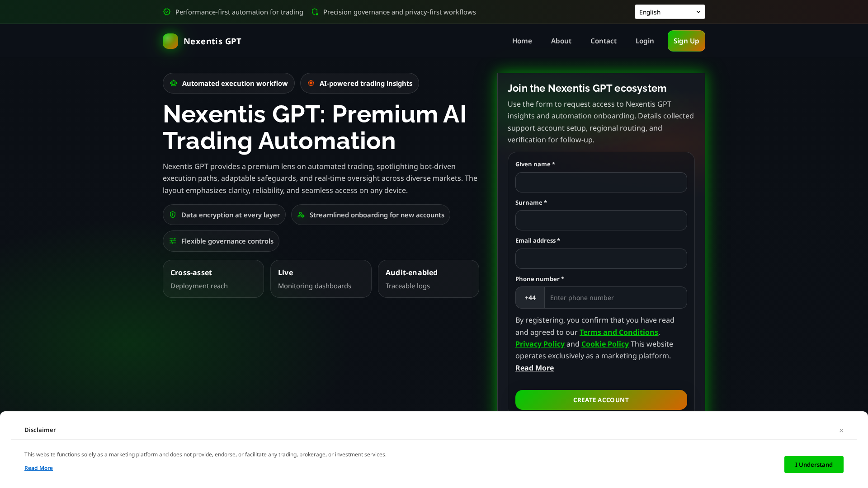Accept the disclaimer with I Understand
Screen dimensions: 868x488
tap(814, 465)
